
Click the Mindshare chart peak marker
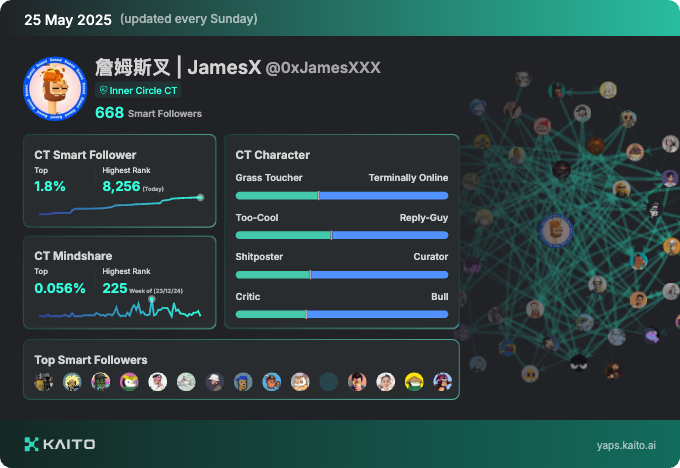pos(151,299)
